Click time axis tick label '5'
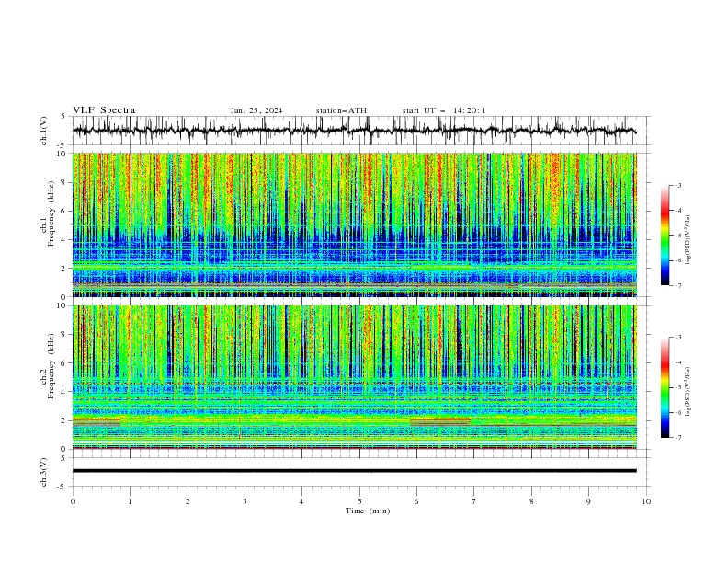The width and height of the screenshot is (728, 563). 359,501
